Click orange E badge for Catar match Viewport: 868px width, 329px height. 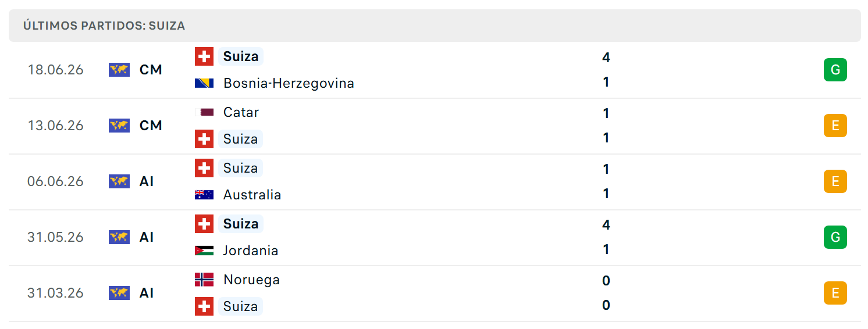[835, 126]
